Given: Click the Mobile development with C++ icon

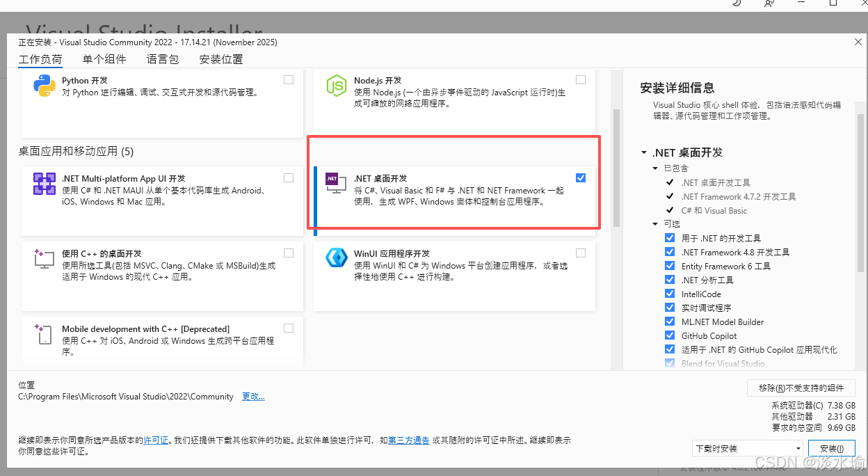Looking at the screenshot, I should [45, 334].
